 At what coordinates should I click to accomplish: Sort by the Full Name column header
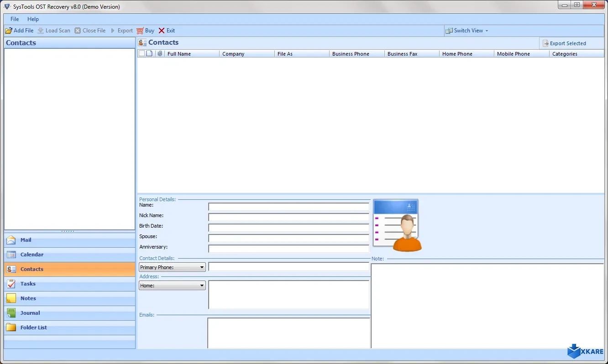[x=192, y=54]
